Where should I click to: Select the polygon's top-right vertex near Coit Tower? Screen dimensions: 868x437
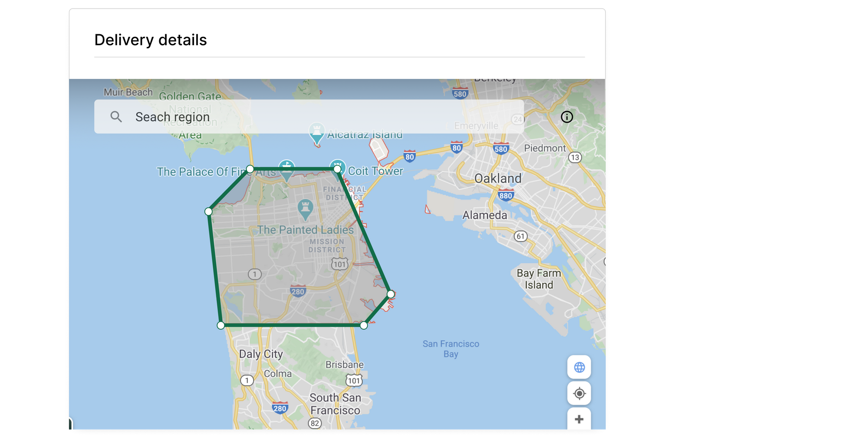coord(337,169)
